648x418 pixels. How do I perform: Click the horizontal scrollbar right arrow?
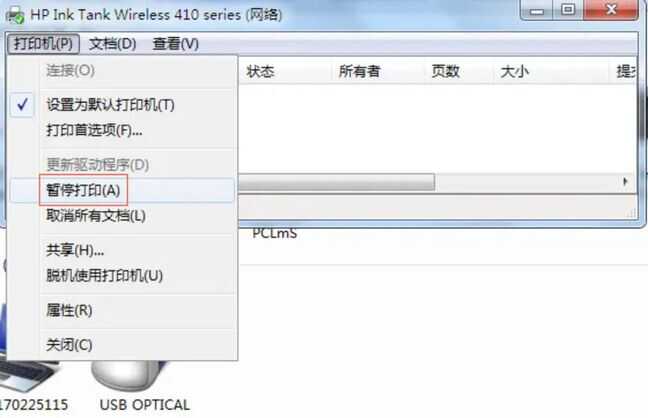click(625, 182)
